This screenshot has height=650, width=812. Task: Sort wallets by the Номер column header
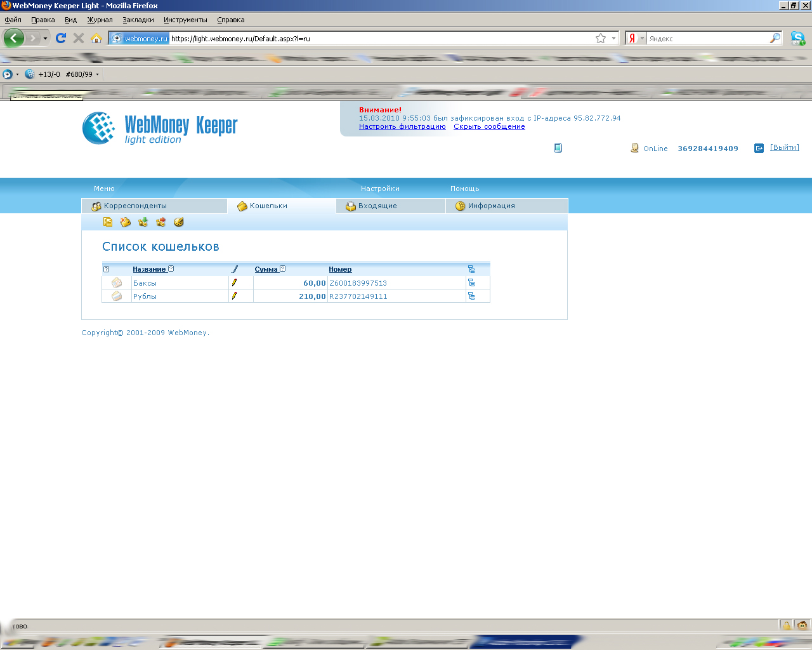coord(340,269)
